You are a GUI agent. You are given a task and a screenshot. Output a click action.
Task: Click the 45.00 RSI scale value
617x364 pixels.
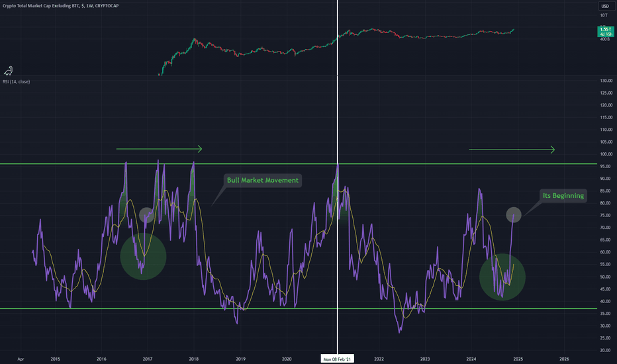pos(606,289)
